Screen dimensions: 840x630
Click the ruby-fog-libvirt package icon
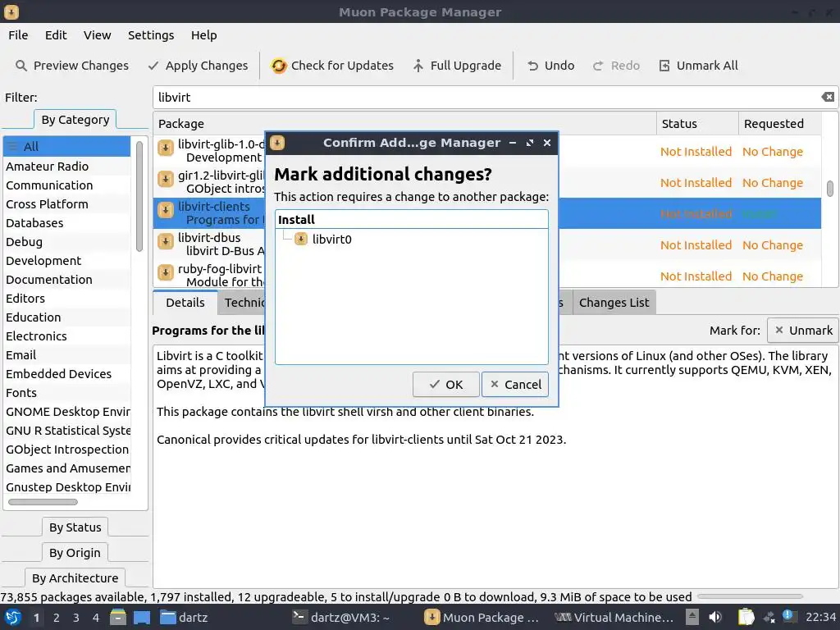166,272
